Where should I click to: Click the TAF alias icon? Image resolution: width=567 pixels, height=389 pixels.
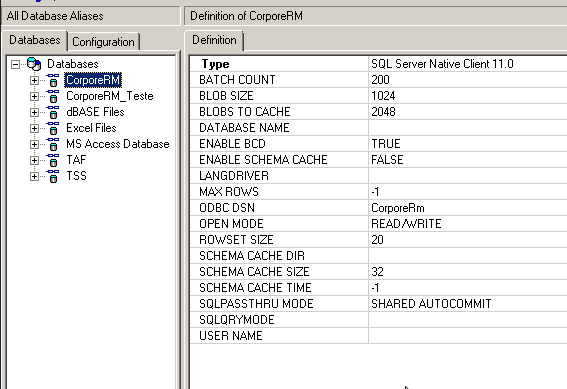click(x=53, y=160)
